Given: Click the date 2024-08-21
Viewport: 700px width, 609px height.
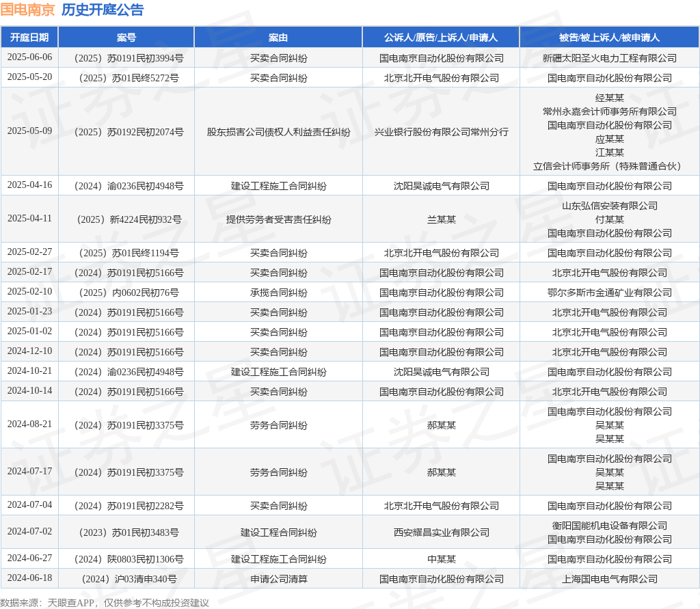Looking at the screenshot, I should click(x=29, y=424).
